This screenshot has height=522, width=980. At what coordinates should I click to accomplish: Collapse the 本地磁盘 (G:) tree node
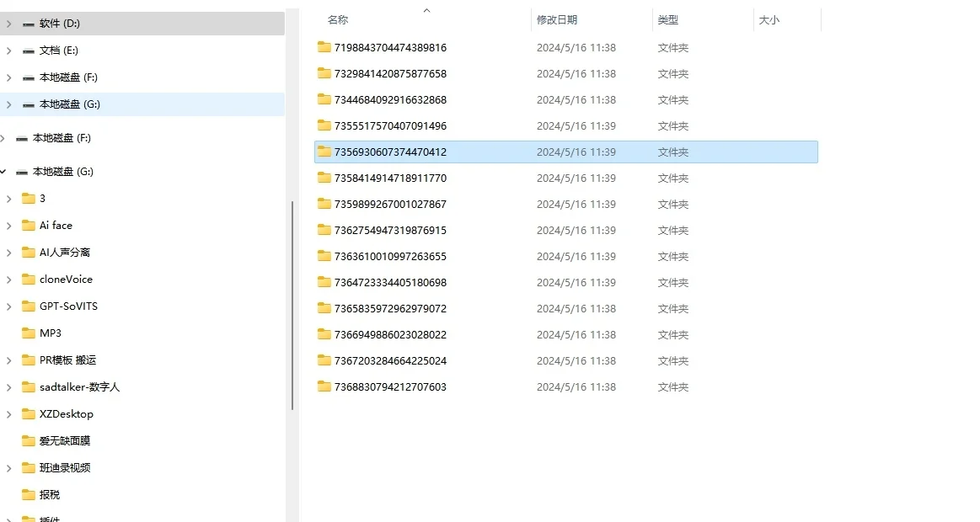click(x=5, y=171)
